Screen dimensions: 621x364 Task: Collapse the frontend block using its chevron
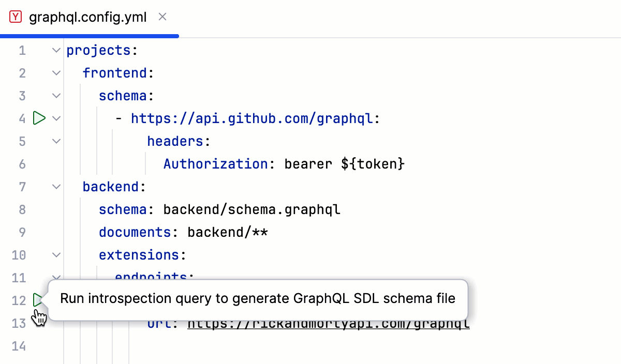(56, 72)
